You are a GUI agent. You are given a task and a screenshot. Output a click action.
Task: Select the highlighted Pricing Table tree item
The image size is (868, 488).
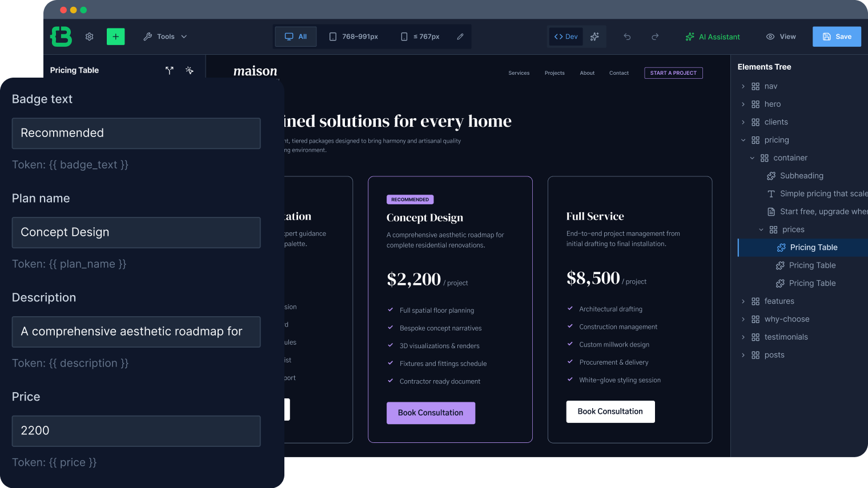coord(803,247)
